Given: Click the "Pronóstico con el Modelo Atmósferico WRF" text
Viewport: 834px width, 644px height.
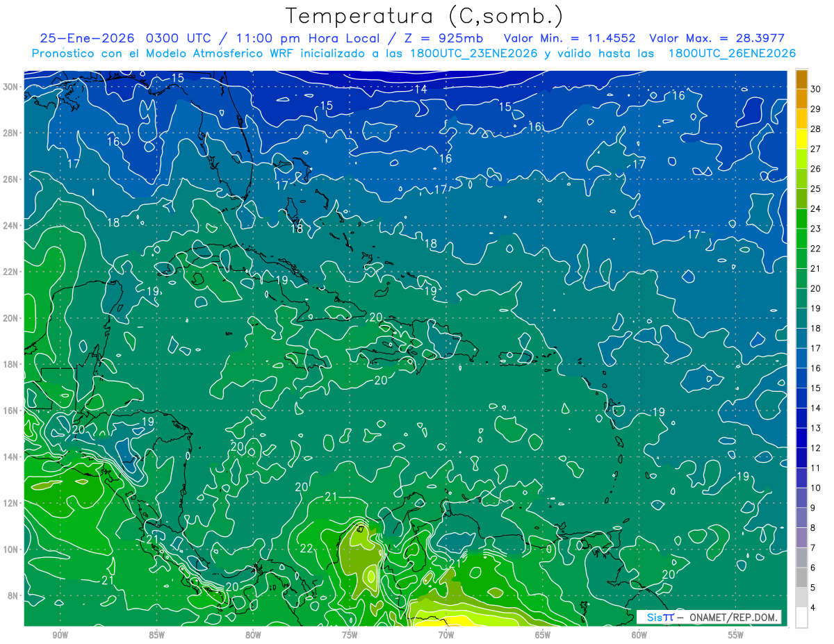Looking at the screenshot, I should coord(165,53).
